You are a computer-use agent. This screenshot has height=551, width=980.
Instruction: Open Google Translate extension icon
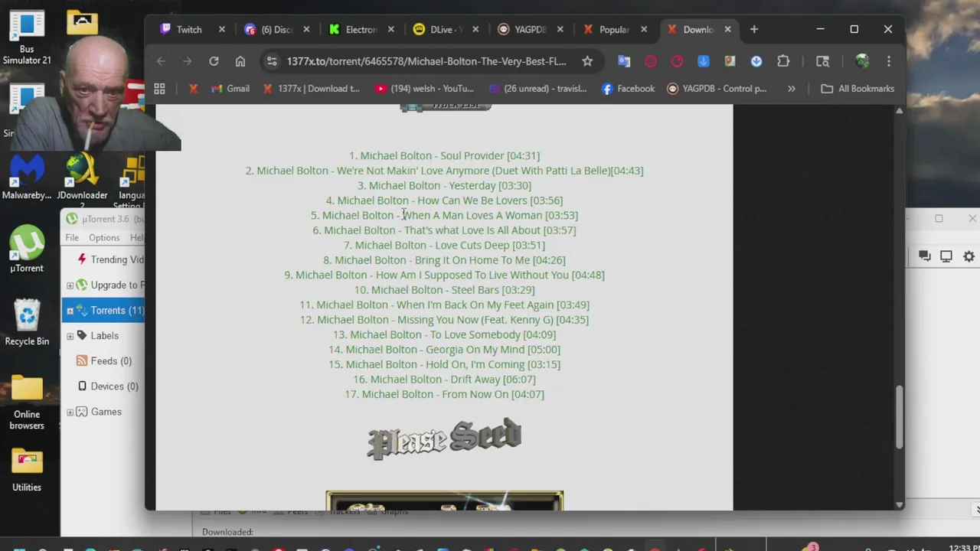pos(624,61)
